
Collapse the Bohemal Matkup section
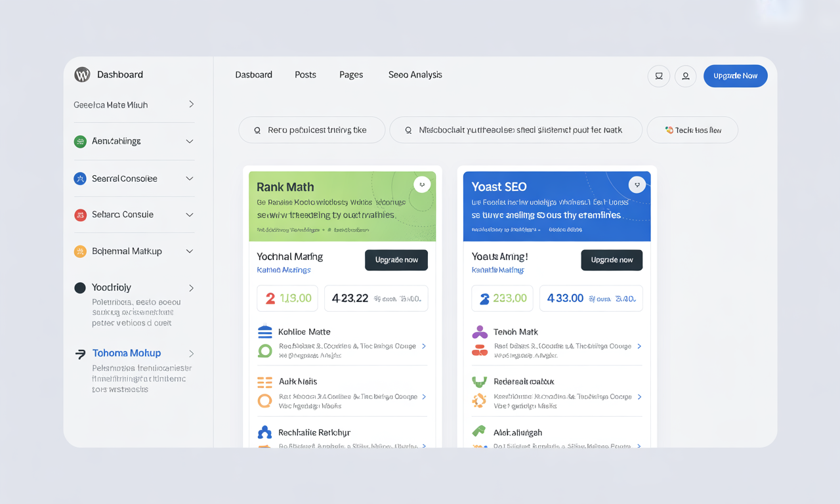190,251
